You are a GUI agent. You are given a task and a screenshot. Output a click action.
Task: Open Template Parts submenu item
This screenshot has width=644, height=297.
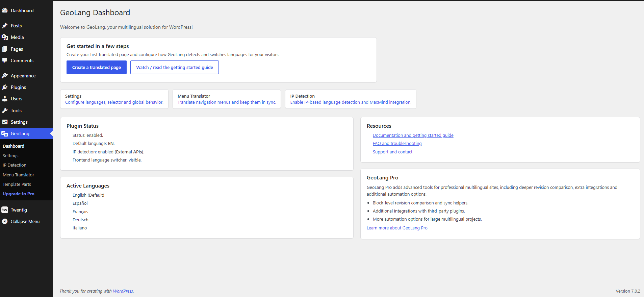click(x=17, y=184)
